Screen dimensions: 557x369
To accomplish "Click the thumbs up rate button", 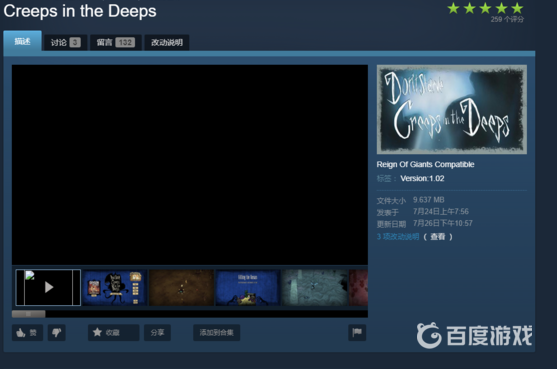I will [27, 332].
